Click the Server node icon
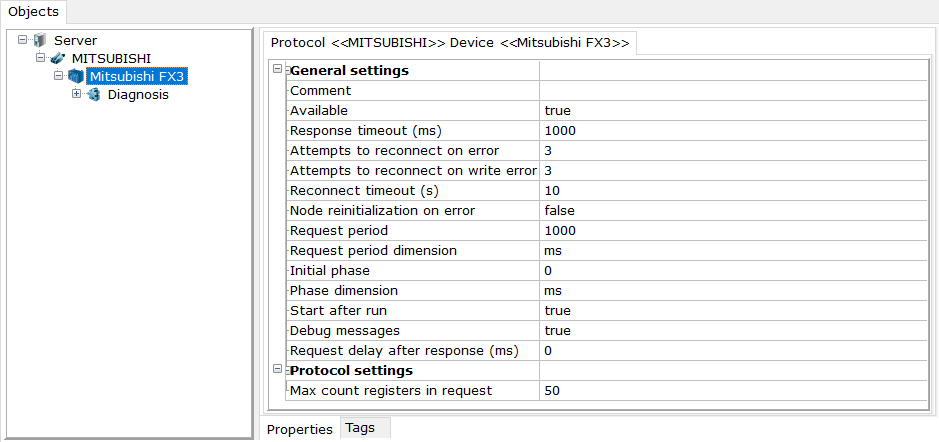The height and width of the screenshot is (442, 939). click(40, 41)
